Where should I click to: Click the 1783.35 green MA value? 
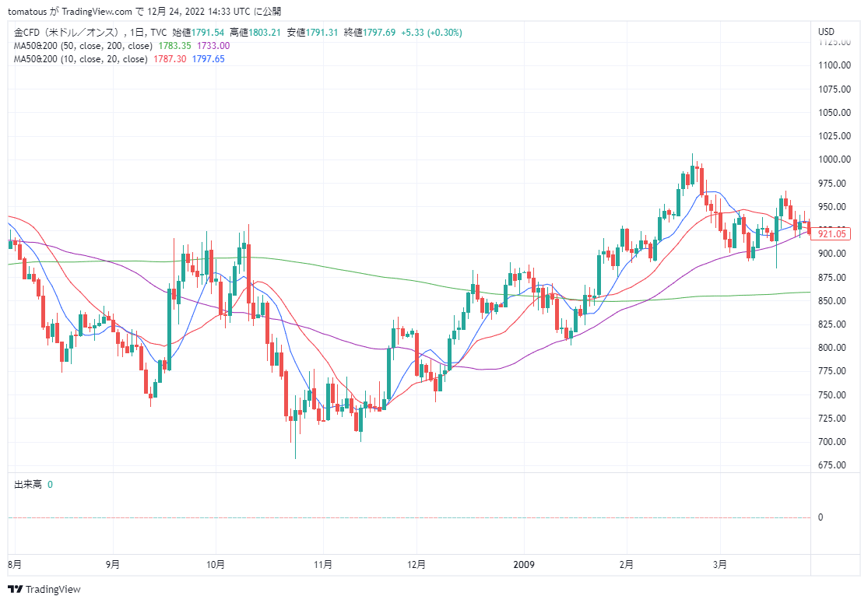pyautogui.click(x=174, y=46)
